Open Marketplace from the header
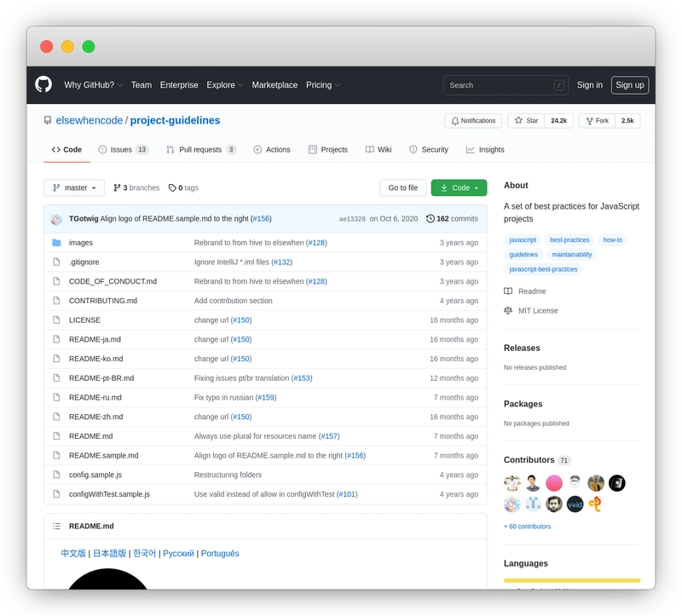The image size is (682, 616). (275, 84)
